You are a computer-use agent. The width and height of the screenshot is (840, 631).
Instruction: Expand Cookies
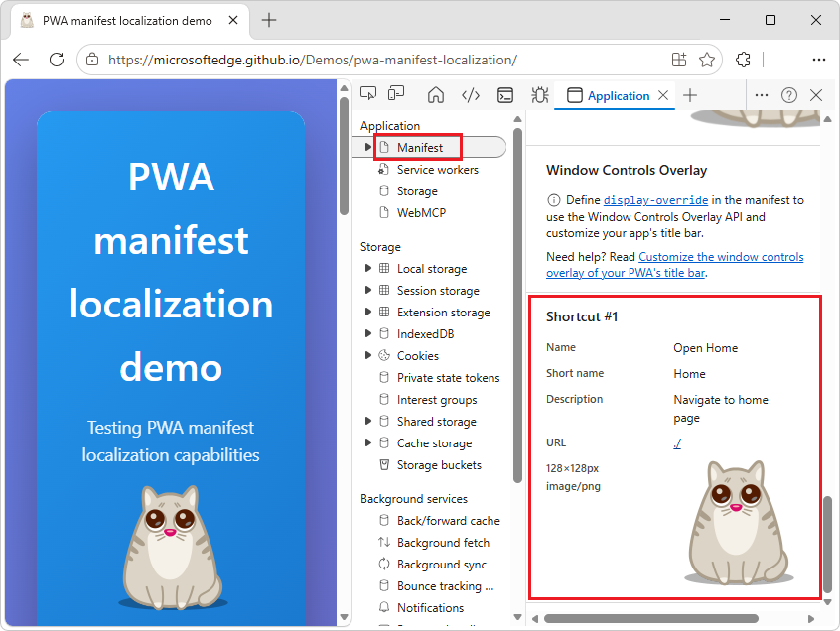(x=367, y=355)
